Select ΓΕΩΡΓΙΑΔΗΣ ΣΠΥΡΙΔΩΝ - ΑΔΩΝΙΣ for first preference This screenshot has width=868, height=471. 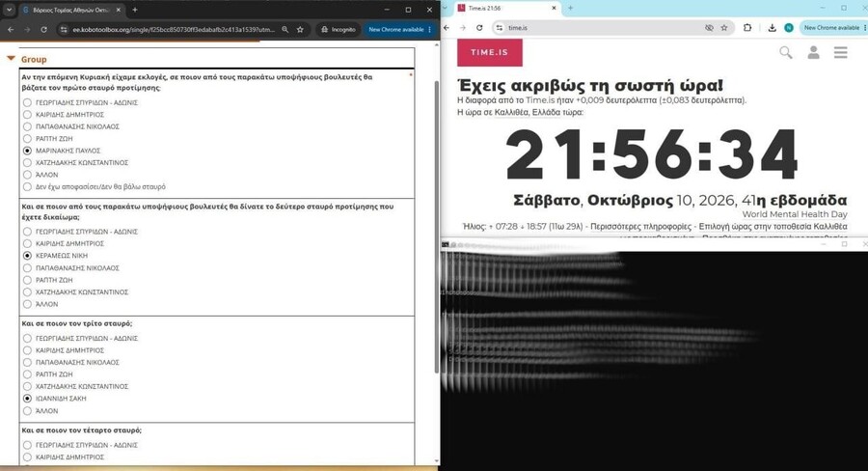pyautogui.click(x=27, y=102)
